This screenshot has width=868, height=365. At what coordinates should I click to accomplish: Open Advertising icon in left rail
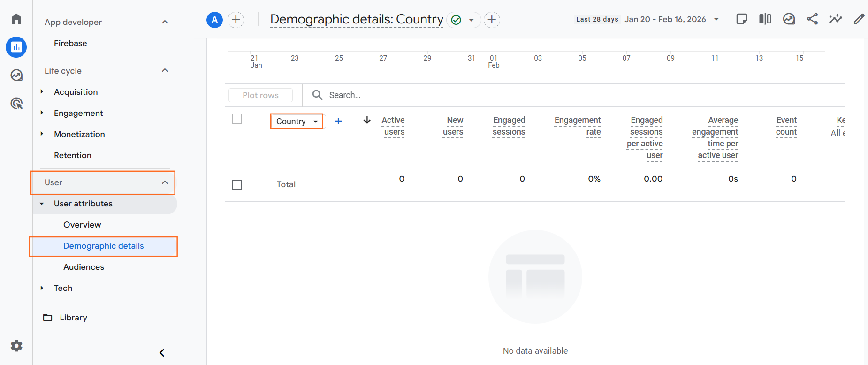coord(16,103)
